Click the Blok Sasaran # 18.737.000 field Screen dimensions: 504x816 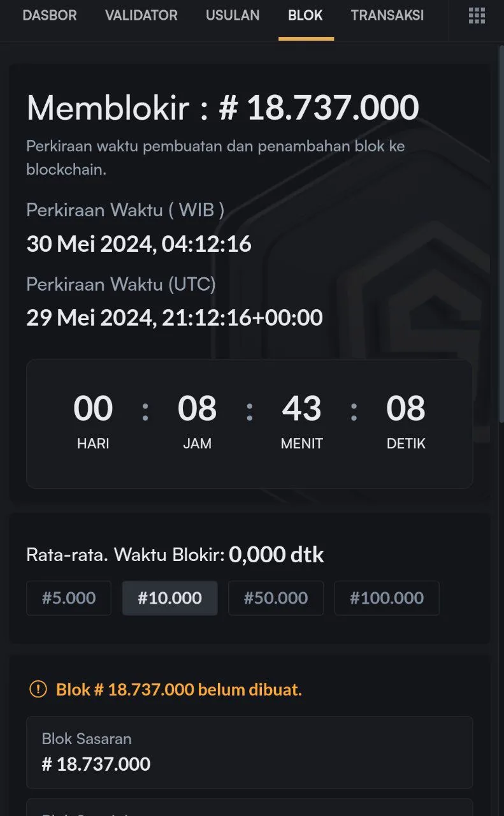pos(250,752)
